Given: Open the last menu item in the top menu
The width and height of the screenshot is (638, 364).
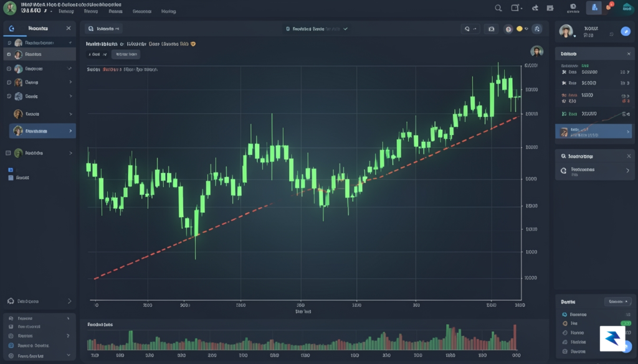Looking at the screenshot, I should click(168, 11).
